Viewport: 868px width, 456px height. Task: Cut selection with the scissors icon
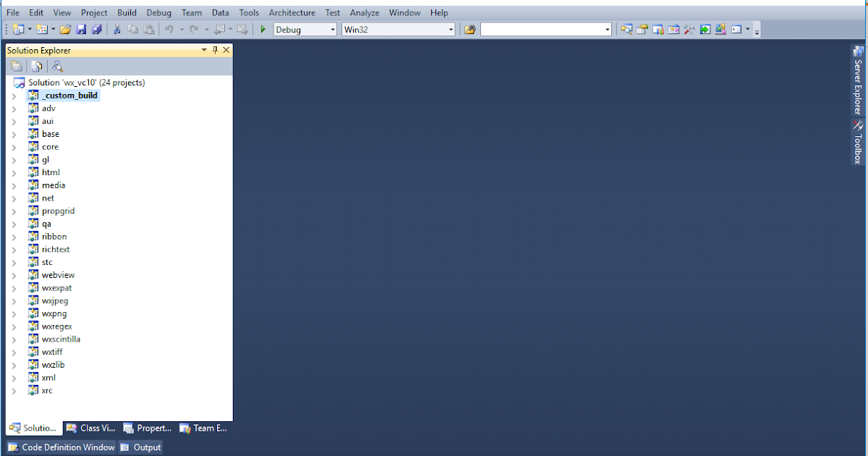click(116, 29)
